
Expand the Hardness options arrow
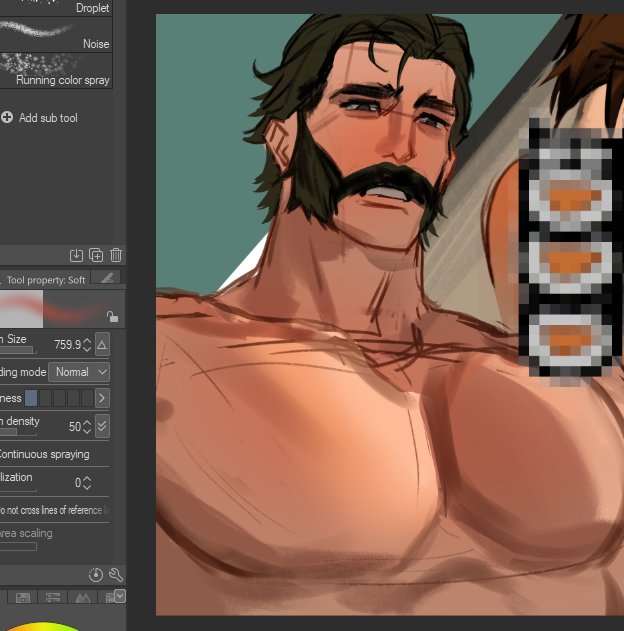point(102,398)
